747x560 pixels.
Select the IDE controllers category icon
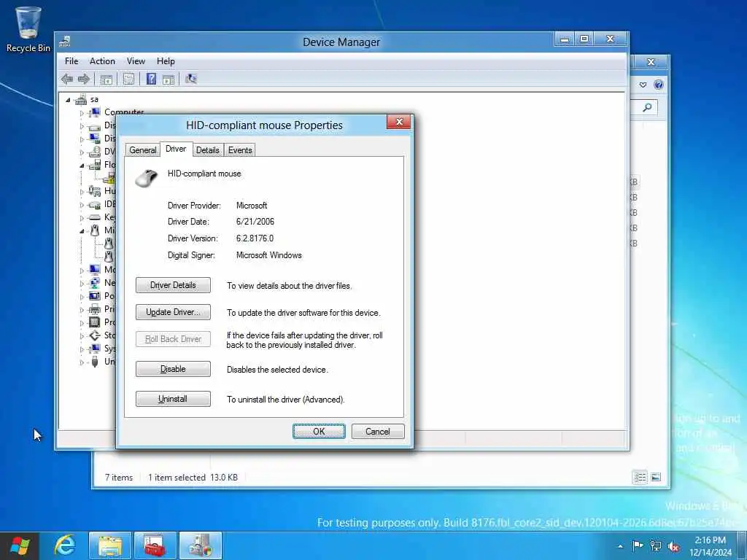point(94,204)
